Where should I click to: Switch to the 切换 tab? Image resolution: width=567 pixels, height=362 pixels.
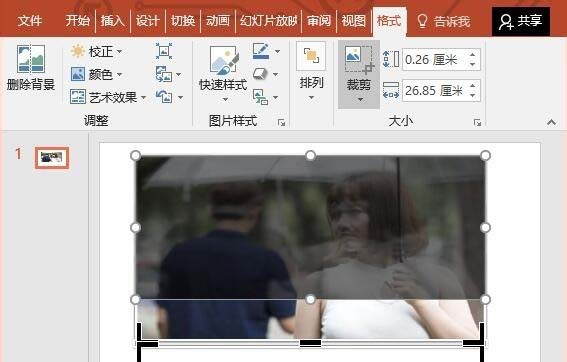click(x=183, y=21)
